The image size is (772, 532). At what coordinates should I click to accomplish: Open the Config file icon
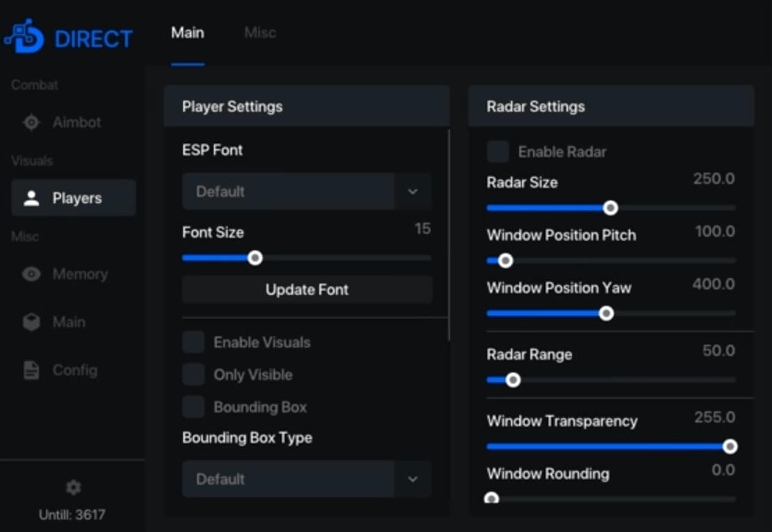pyautogui.click(x=31, y=370)
